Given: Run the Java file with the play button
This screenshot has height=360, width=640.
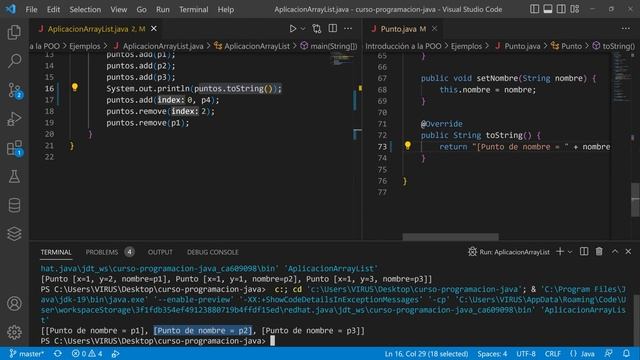Looking at the screenshot, I should pyautogui.click(x=293, y=29).
